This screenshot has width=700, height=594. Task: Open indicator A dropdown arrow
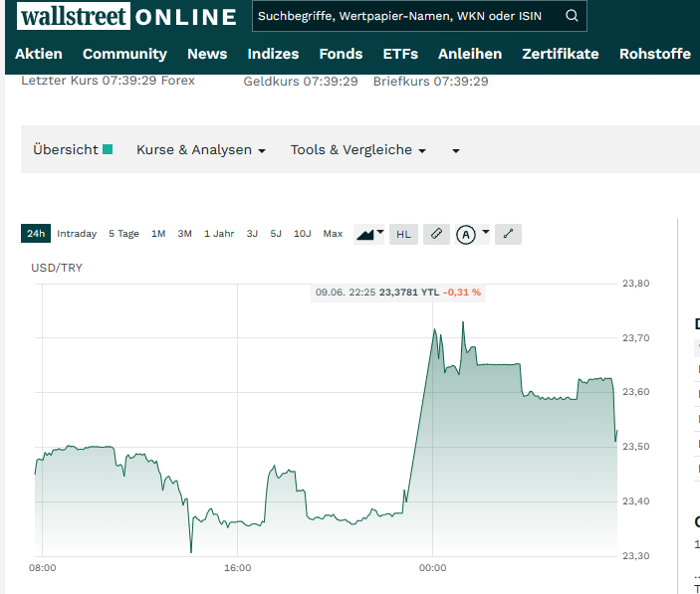pyautogui.click(x=486, y=232)
